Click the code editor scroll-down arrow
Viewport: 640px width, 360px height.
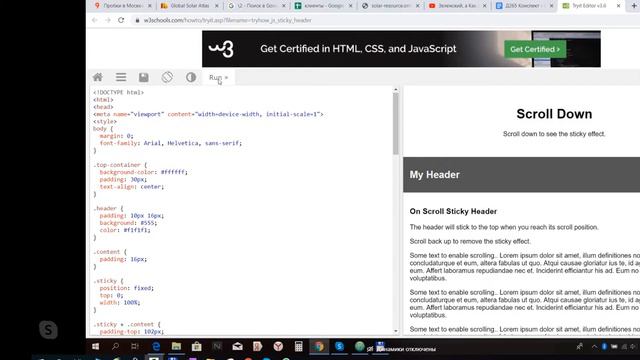[x=396, y=331]
